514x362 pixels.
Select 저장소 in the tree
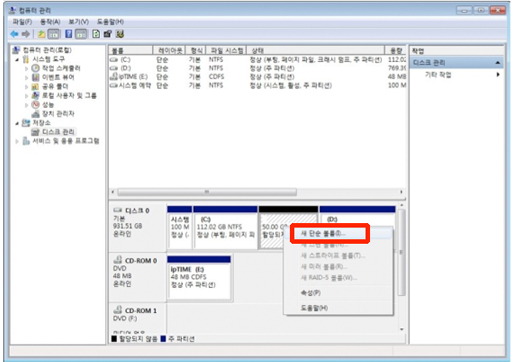coord(41,123)
